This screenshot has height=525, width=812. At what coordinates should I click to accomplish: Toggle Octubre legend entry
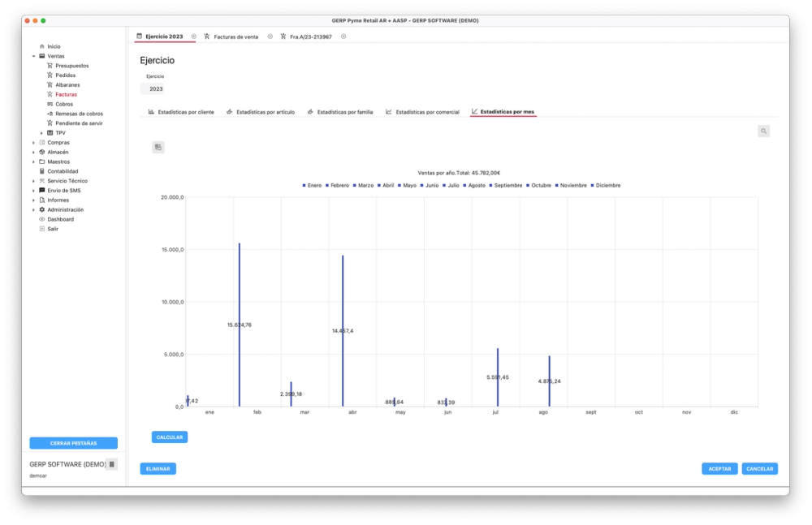tap(538, 185)
